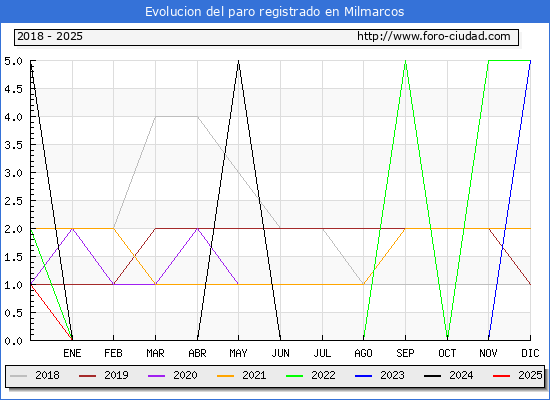This screenshot has height=400, width=550.
Task: Click the 1.0 y-axis value
Action: coord(13,285)
